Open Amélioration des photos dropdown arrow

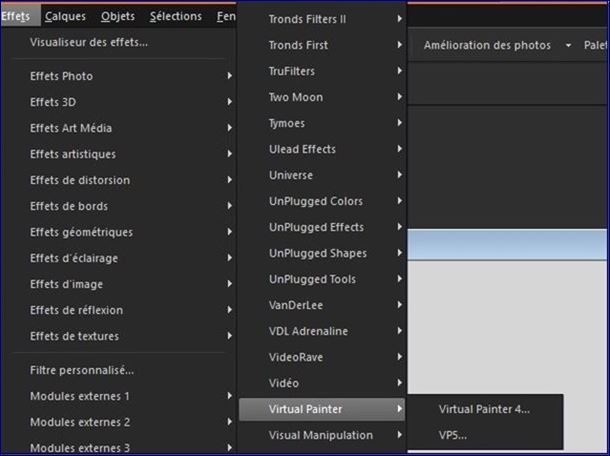[x=568, y=46]
